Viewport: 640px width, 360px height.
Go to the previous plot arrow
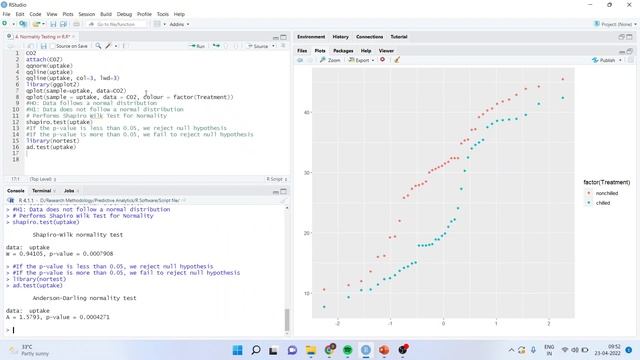(x=300, y=60)
